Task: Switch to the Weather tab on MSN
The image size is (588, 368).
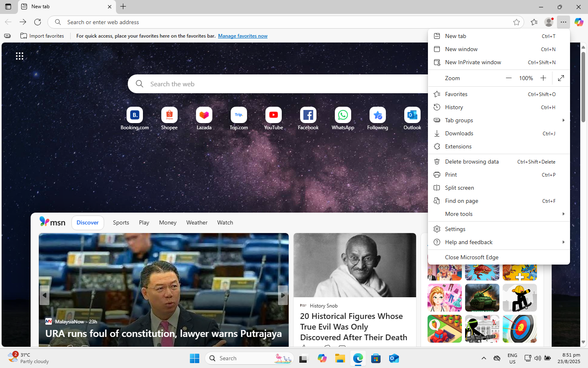Action: 197,222
